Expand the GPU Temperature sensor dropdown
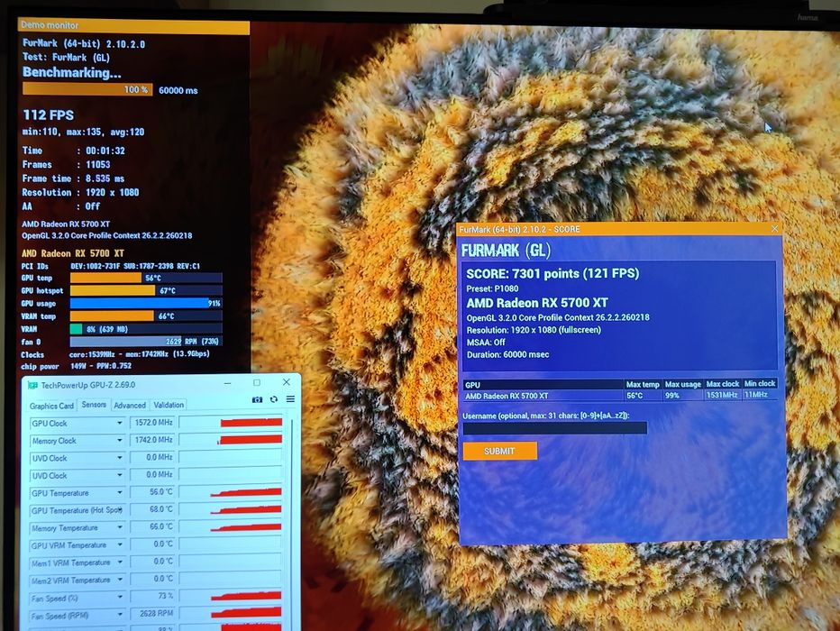Viewport: 840px width, 631px height. pyautogui.click(x=120, y=493)
